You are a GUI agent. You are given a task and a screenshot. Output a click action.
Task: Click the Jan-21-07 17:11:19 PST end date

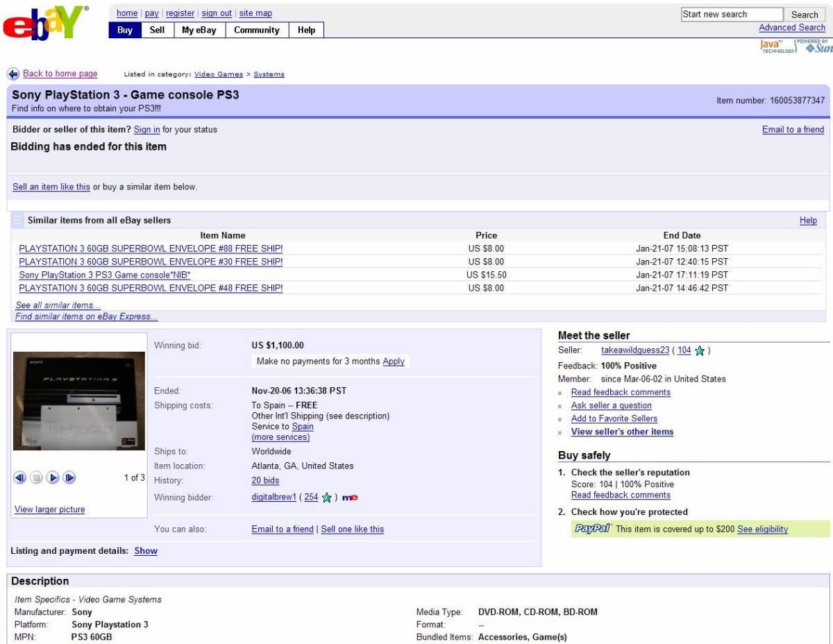pyautogui.click(x=682, y=275)
